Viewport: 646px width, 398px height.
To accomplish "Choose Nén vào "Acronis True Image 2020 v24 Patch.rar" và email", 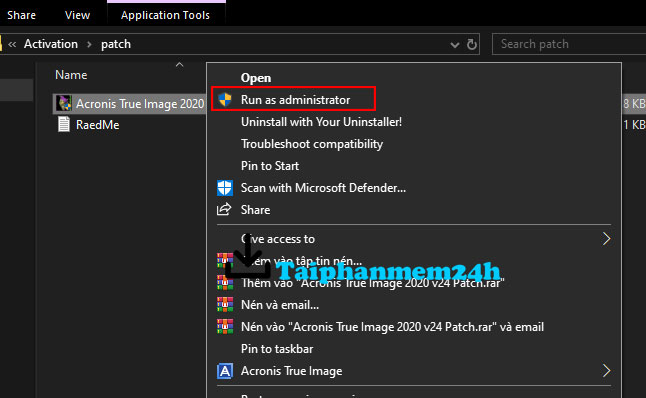I will click(x=392, y=327).
